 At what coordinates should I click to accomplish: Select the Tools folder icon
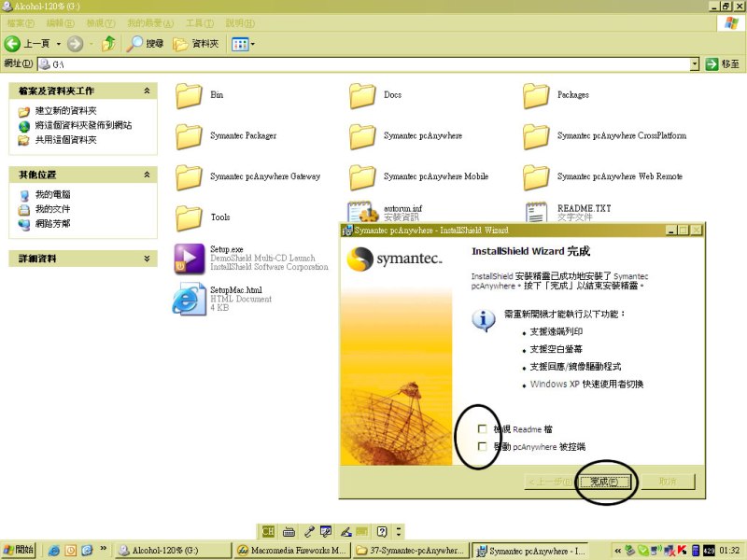189,218
